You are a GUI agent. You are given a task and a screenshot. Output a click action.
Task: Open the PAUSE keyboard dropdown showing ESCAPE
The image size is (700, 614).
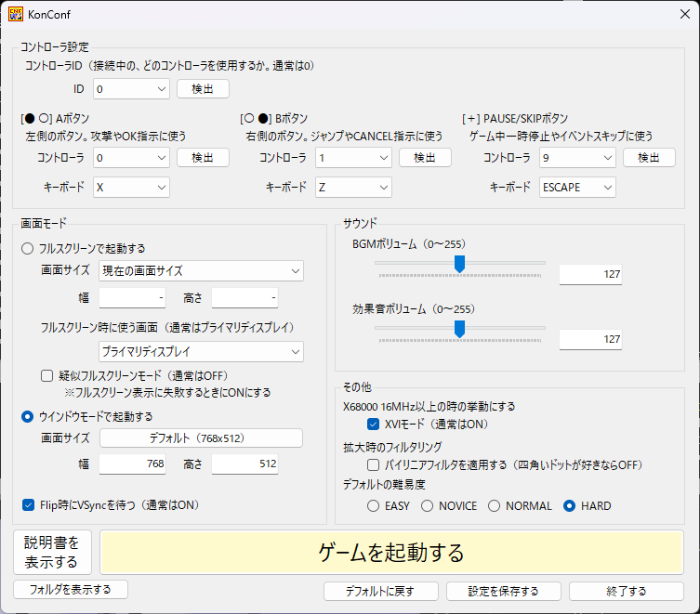[x=577, y=188]
